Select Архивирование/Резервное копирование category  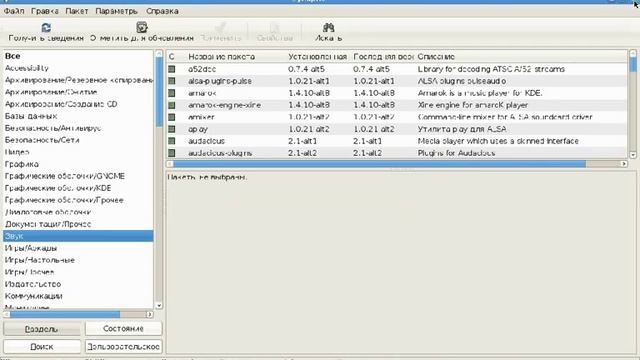point(78,80)
